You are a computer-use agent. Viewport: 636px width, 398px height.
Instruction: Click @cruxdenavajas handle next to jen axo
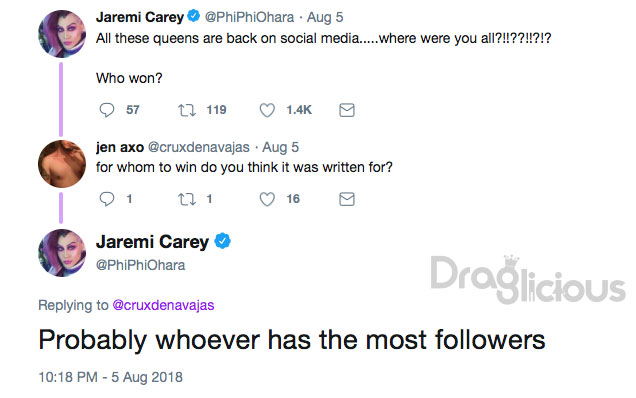[x=199, y=147]
